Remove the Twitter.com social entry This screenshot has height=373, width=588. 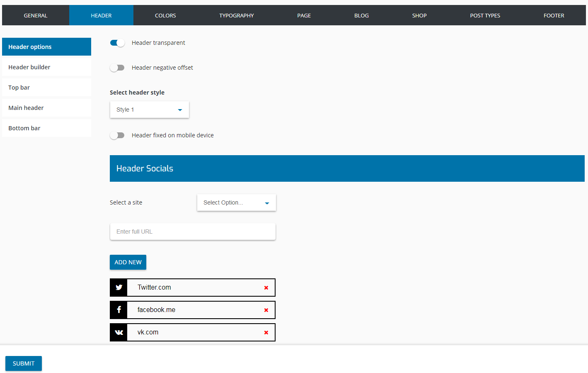pos(266,288)
